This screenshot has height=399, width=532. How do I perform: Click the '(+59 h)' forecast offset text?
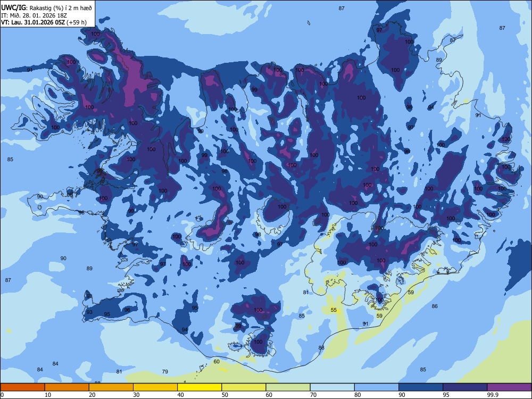point(76,23)
